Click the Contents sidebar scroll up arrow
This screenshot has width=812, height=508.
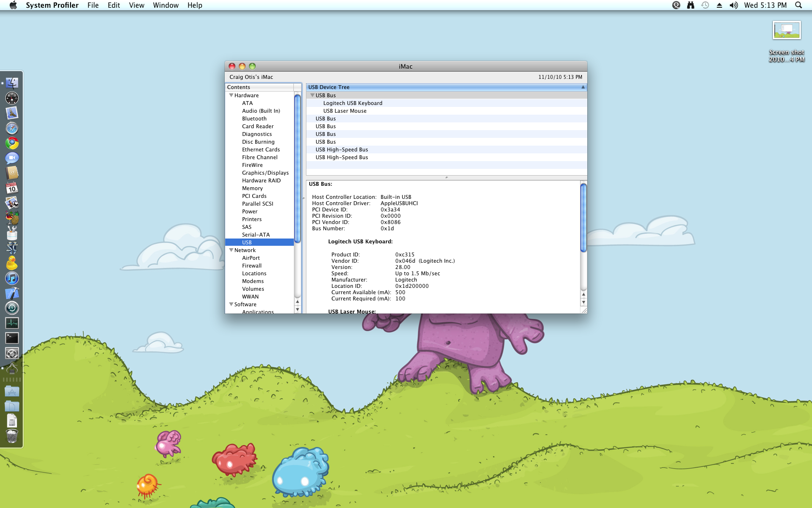tap(298, 301)
